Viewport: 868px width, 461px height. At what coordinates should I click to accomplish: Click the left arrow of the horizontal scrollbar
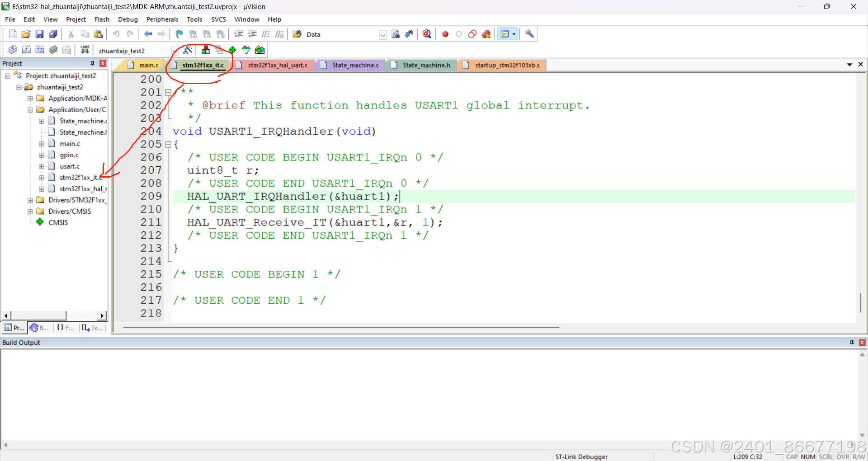click(x=5, y=315)
